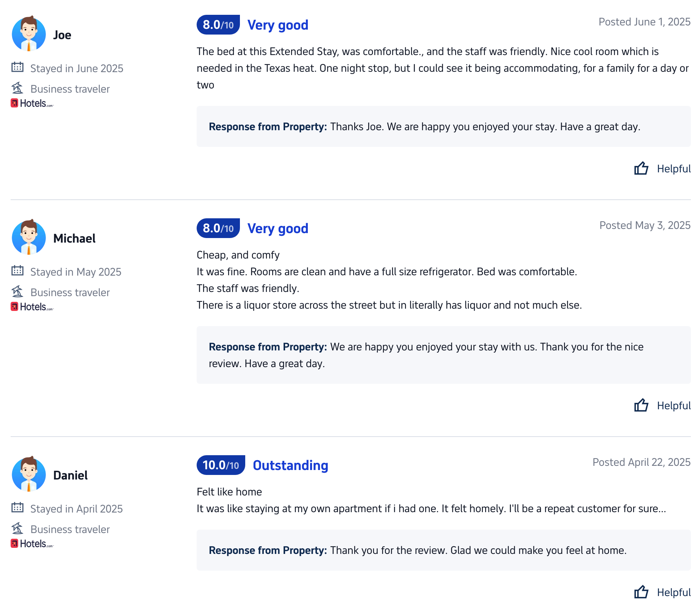
Task: Click Joe's 8.0/10 rating badge
Action: click(x=218, y=25)
